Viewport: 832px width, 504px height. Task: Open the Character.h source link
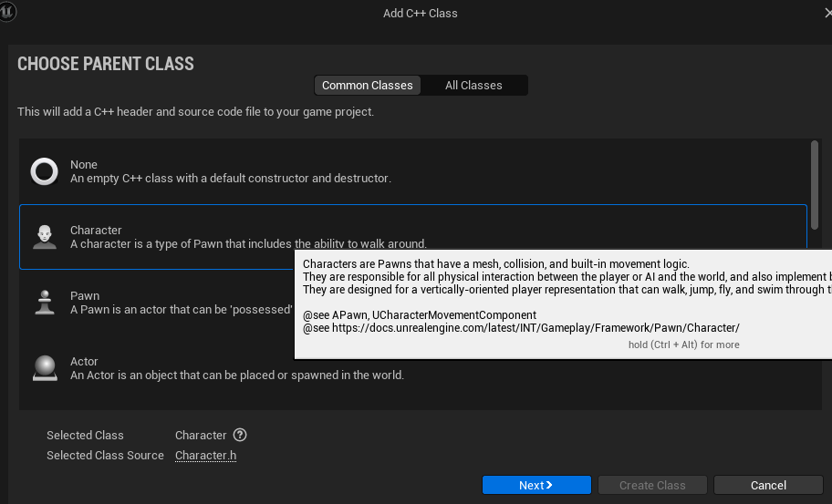[206, 456]
